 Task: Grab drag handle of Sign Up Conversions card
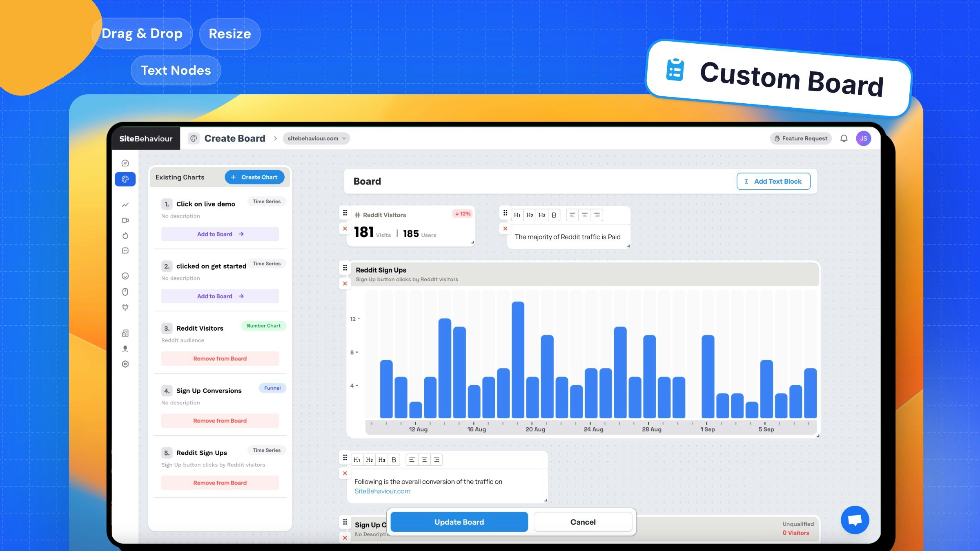pos(345,522)
